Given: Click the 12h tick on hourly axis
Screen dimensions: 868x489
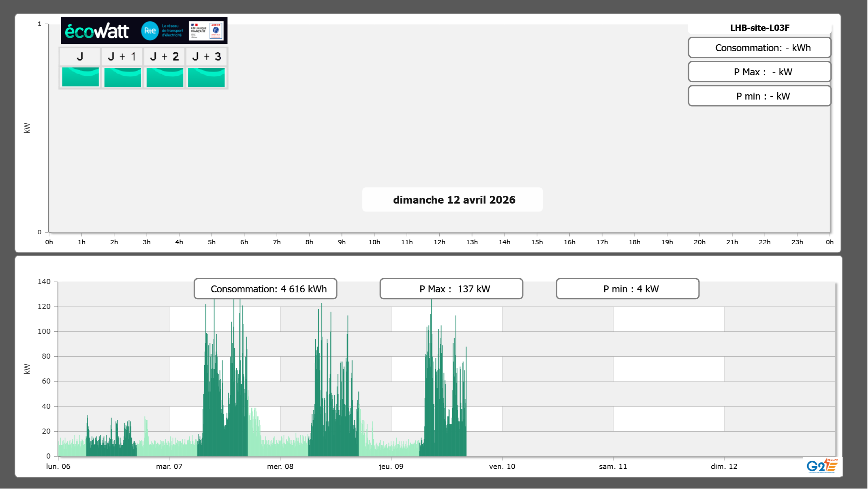Looking at the screenshot, I should (439, 242).
